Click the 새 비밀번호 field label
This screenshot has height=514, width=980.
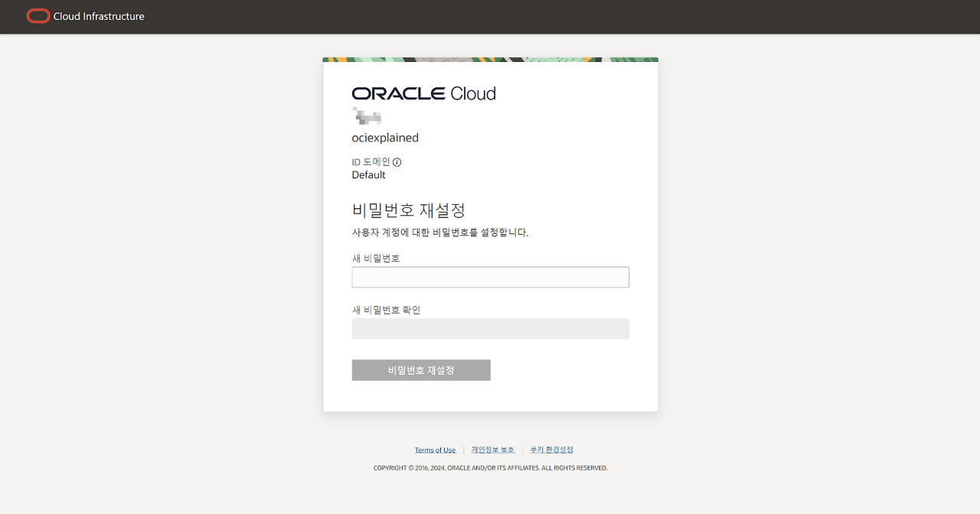pos(376,259)
